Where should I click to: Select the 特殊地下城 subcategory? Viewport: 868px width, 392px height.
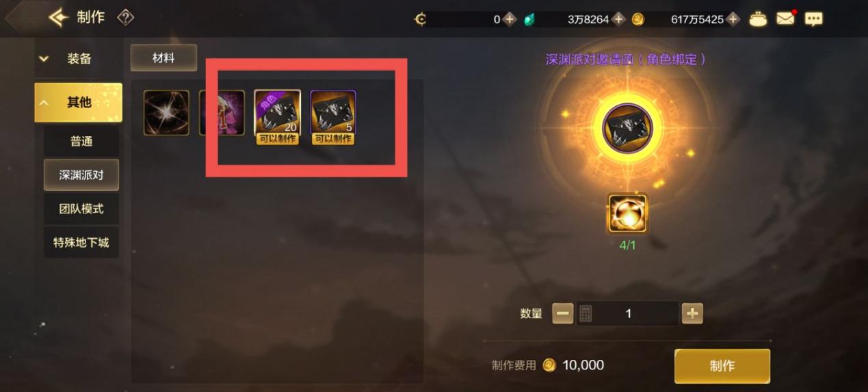click(81, 242)
